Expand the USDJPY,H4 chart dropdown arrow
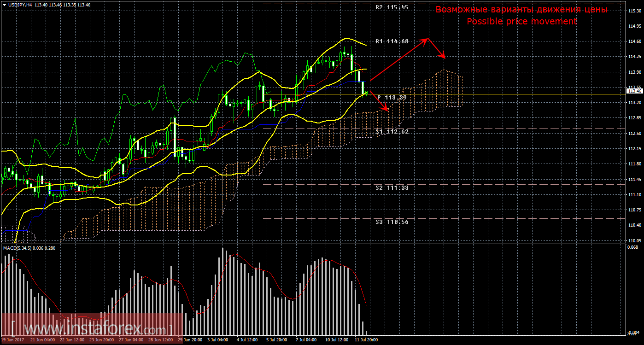 coord(4,5)
